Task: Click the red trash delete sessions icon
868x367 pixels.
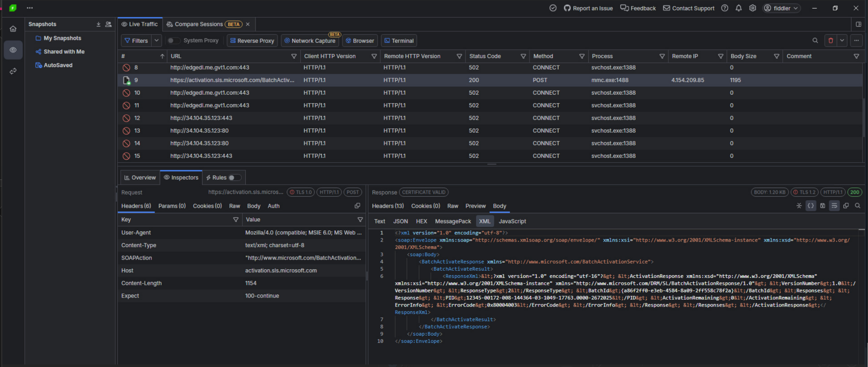Action: tap(831, 40)
